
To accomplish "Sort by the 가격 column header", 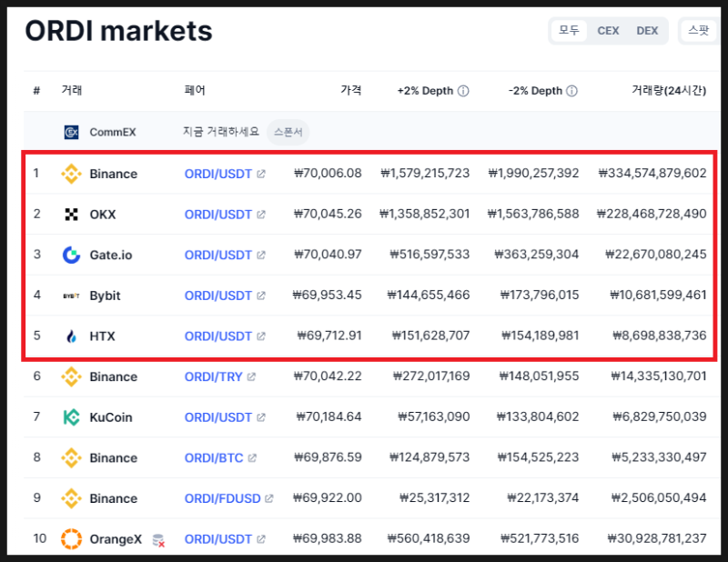I will pyautogui.click(x=351, y=90).
